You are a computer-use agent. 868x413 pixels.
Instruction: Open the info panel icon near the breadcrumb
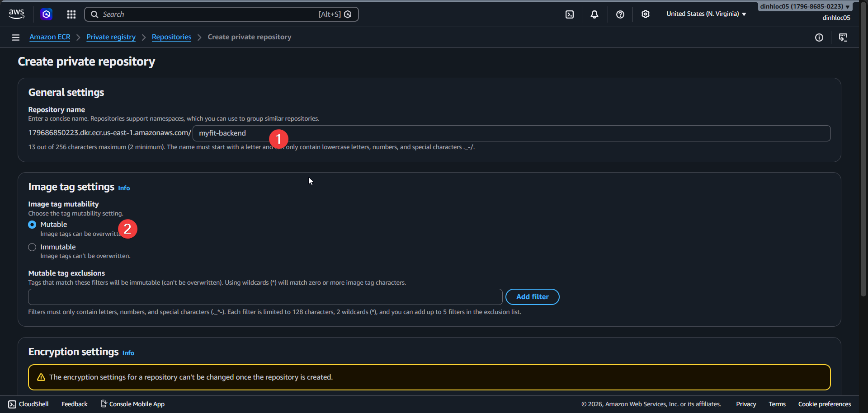coord(820,38)
